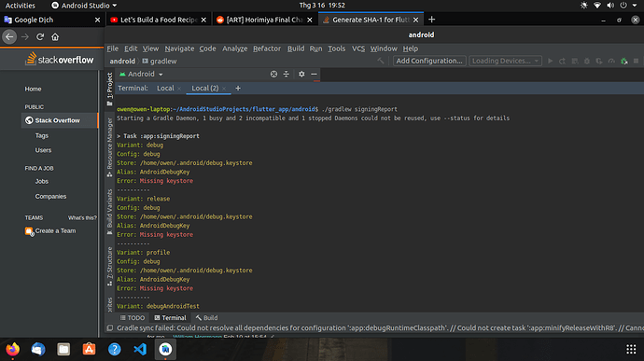The image size is (644, 361).
Task: Open the system status menu power icon
Action: pos(623,6)
